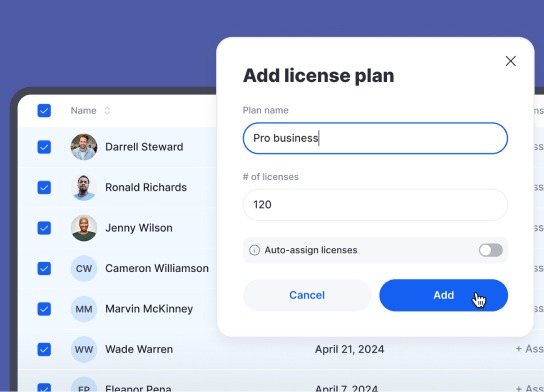Select the name Cameron Williamson
The image size is (544, 392).
point(157,269)
